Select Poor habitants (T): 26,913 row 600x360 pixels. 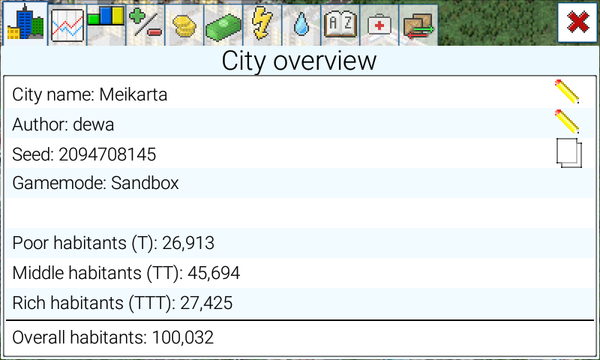(x=300, y=243)
